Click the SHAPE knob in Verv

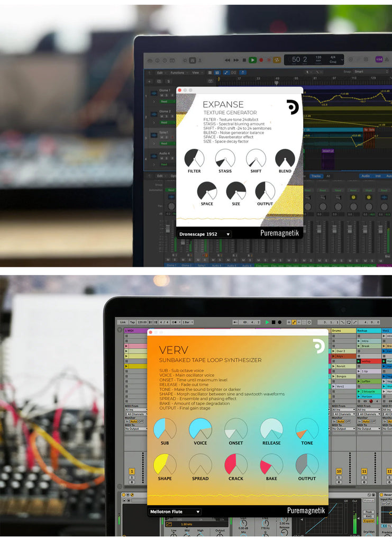[165, 465]
